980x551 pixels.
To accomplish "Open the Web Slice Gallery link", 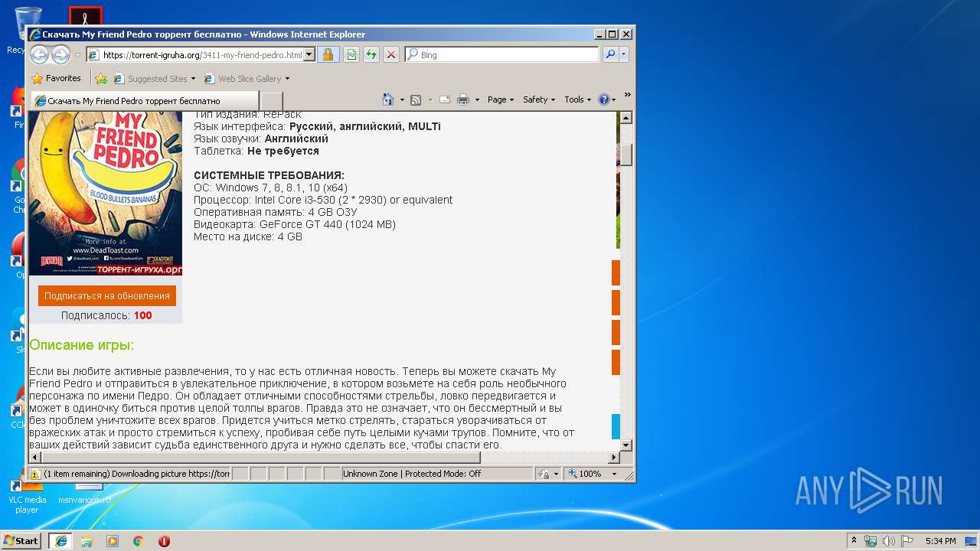I will pyautogui.click(x=247, y=79).
